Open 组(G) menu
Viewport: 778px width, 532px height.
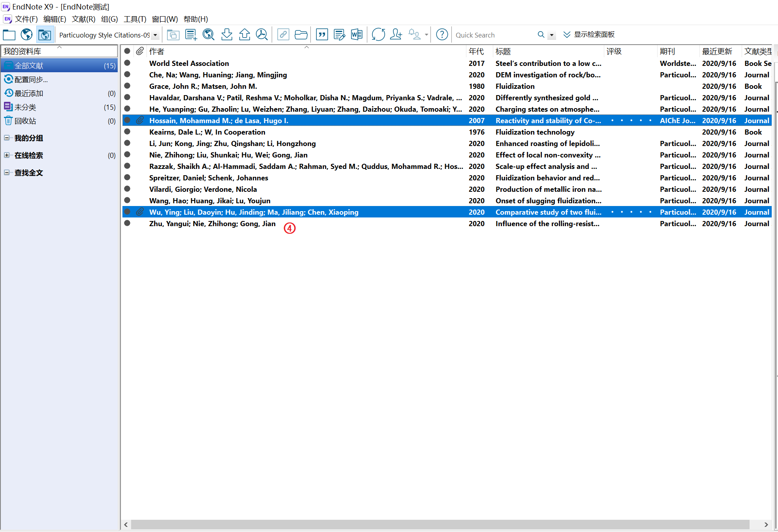tap(109, 19)
